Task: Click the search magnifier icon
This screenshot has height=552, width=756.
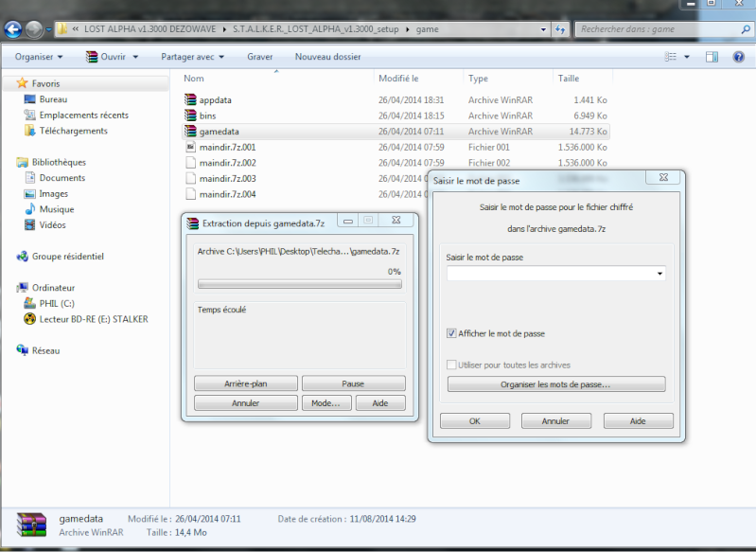Action: click(746, 29)
